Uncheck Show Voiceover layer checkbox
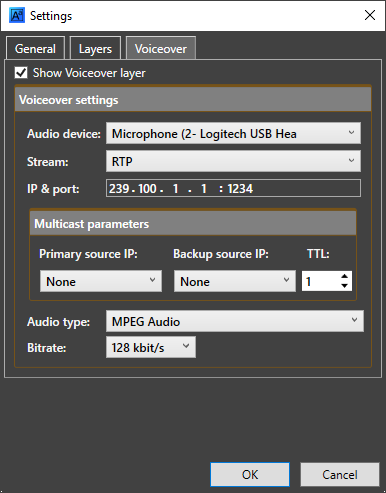The image size is (386, 493). 21,72
